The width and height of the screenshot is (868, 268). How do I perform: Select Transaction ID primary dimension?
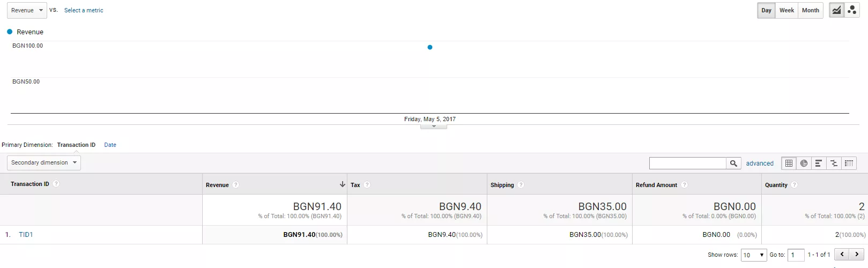[x=76, y=145]
